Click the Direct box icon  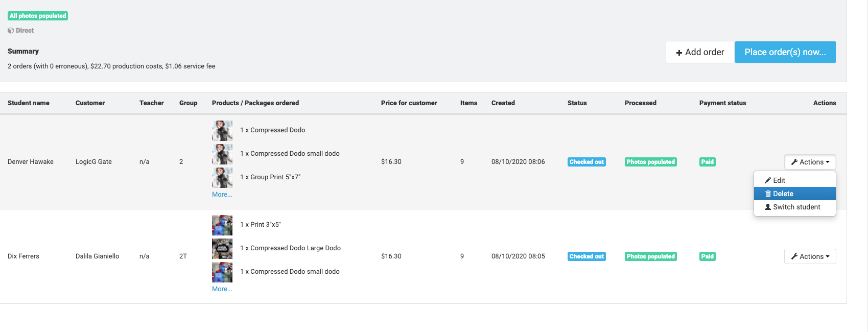point(11,31)
